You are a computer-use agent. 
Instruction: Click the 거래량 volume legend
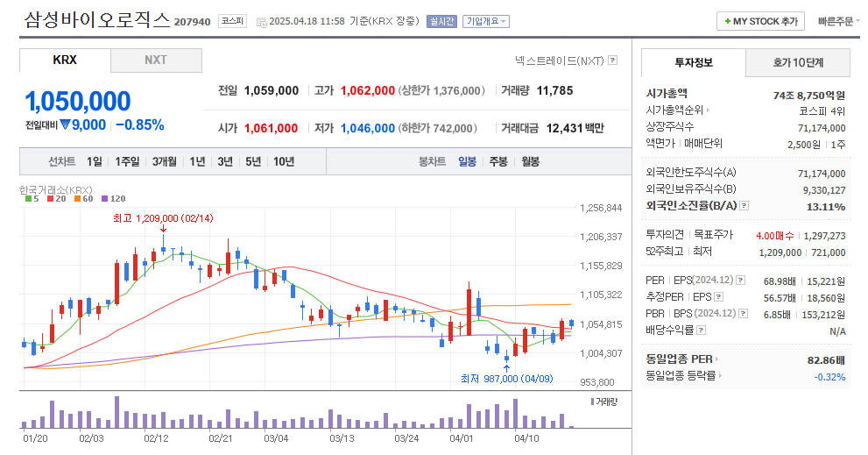[604, 402]
